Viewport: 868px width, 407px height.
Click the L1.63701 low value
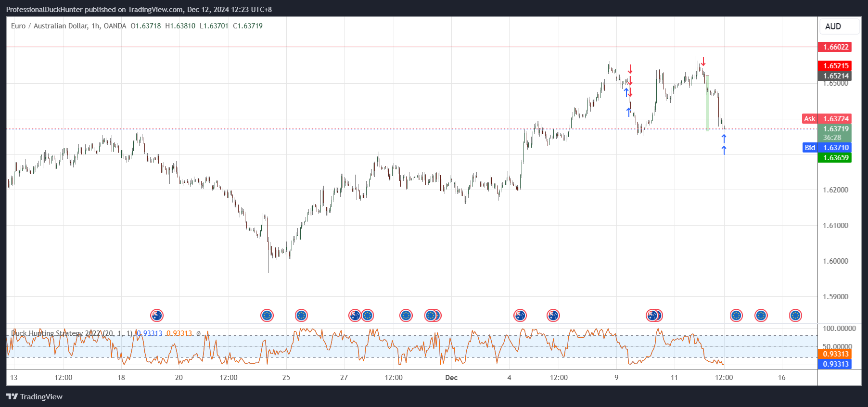[214, 26]
